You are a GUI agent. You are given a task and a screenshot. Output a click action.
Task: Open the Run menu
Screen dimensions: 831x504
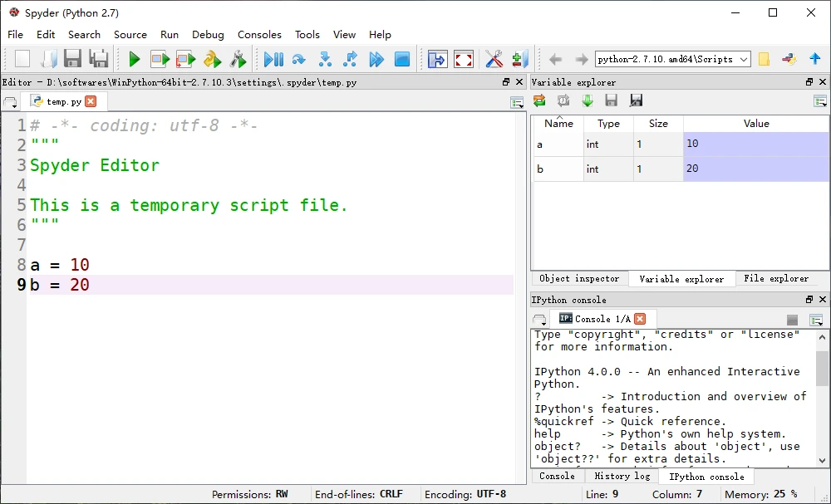pyautogui.click(x=170, y=34)
